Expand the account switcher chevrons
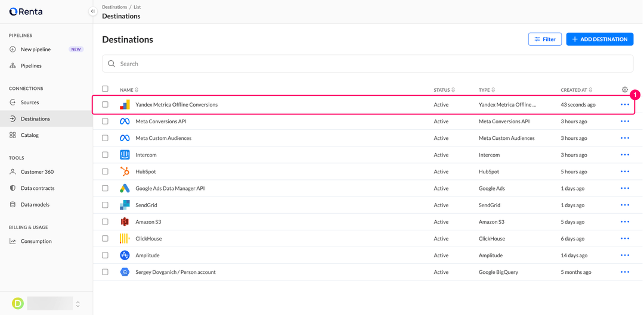The image size is (644, 315). (x=78, y=304)
